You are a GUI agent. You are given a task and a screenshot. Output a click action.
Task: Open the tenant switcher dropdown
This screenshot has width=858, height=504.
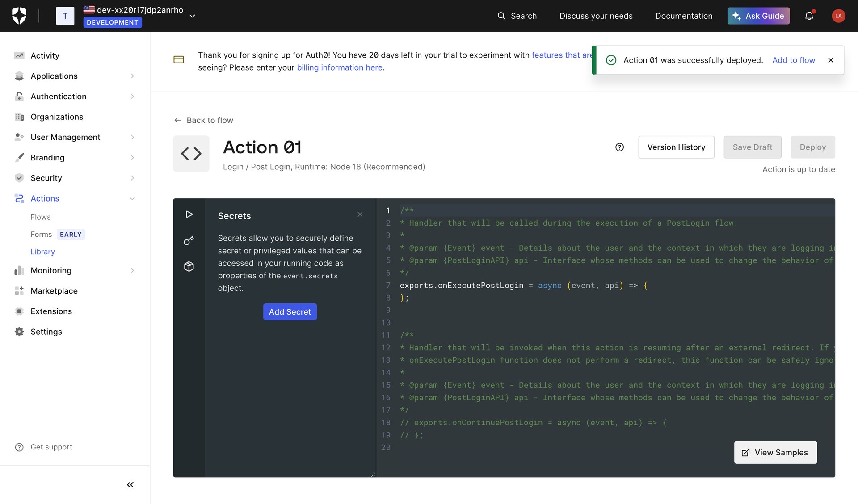coord(192,16)
